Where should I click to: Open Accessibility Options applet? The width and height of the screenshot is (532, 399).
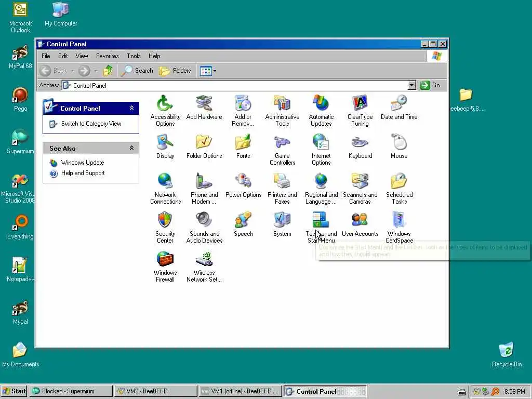(x=165, y=111)
